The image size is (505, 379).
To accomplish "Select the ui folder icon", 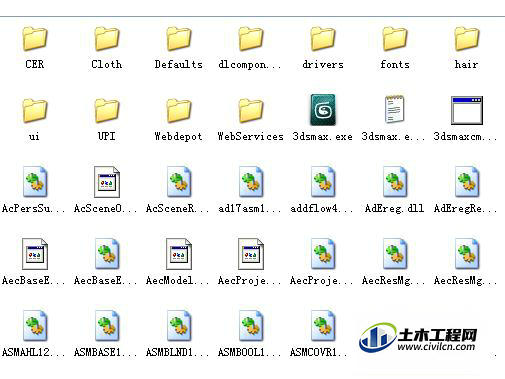I will (35, 110).
